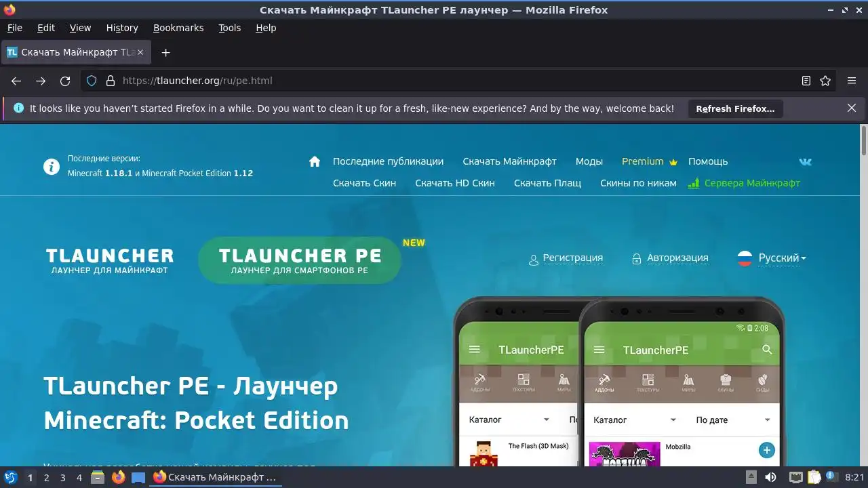This screenshot has width=868, height=488.
Task: Click the Refresh Firefox… button
Action: 735,108
